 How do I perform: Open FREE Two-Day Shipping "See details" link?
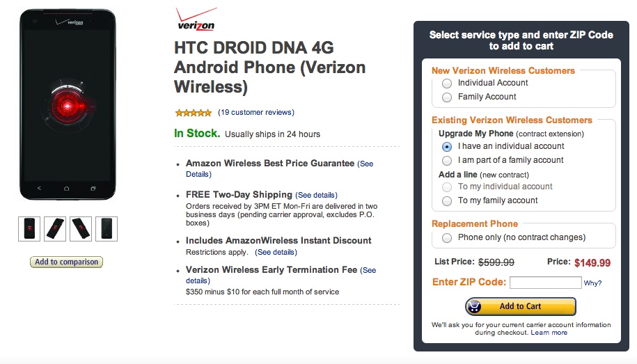[316, 195]
